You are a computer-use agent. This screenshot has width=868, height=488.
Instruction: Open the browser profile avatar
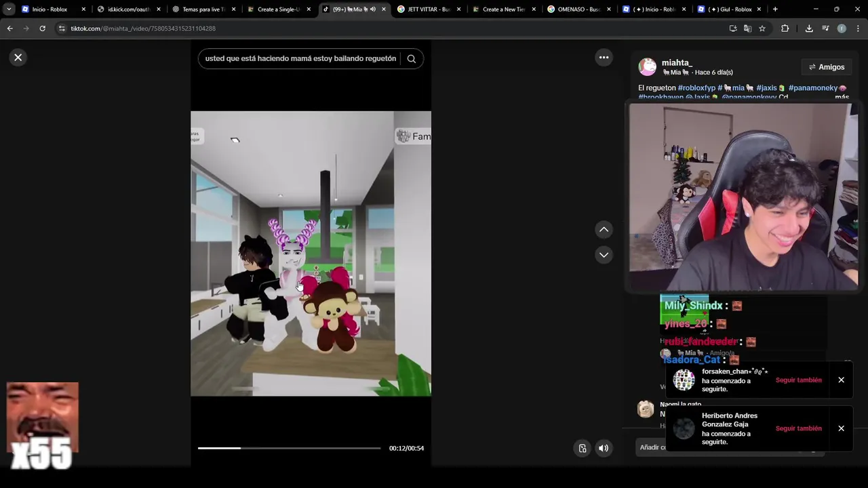[x=842, y=28]
